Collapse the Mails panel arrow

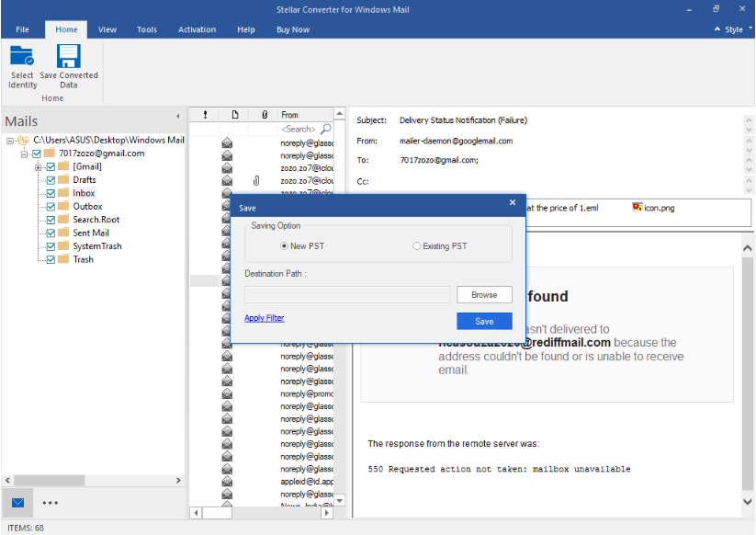(178, 116)
